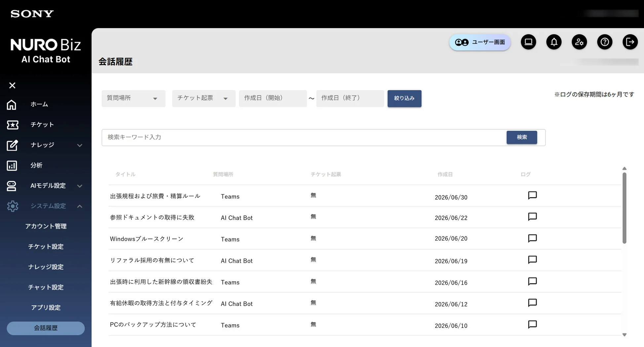Click the タイトル column header
This screenshot has height=347, width=644.
click(125, 174)
